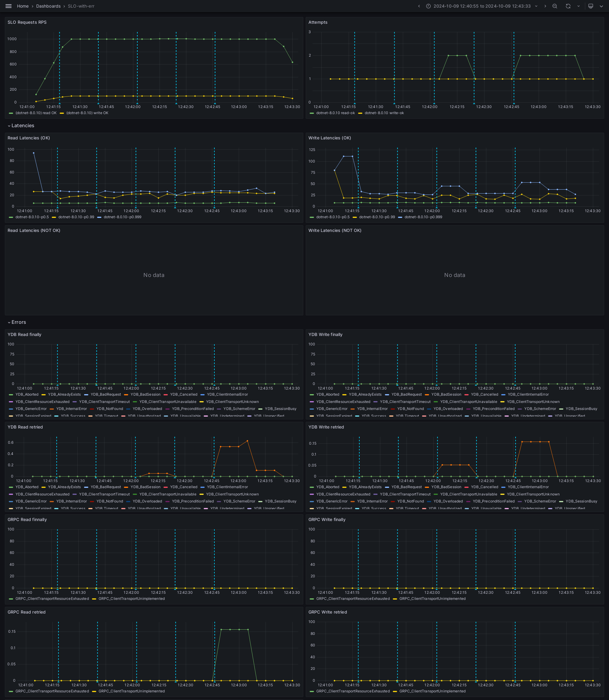Toggle YDB_NotFound series in YDB Write finally
This screenshot has width=609, height=700.
point(410,409)
